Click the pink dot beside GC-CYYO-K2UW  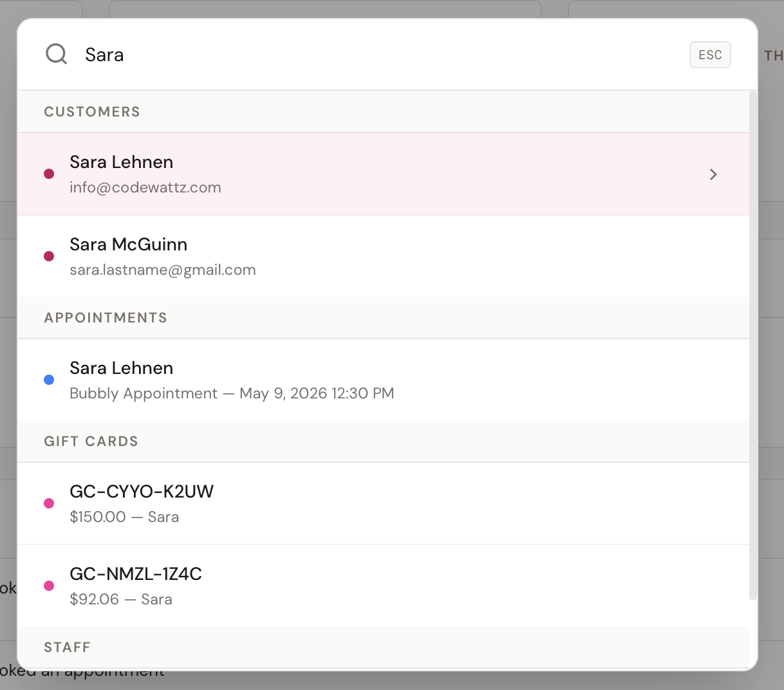click(x=49, y=503)
